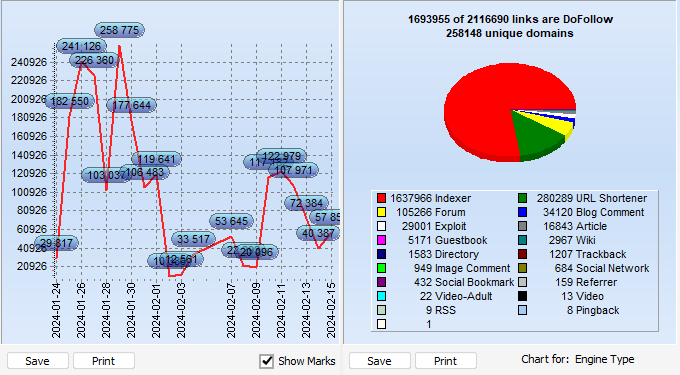Click the Save button under the line chart
The height and width of the screenshot is (375, 680).
38,361
